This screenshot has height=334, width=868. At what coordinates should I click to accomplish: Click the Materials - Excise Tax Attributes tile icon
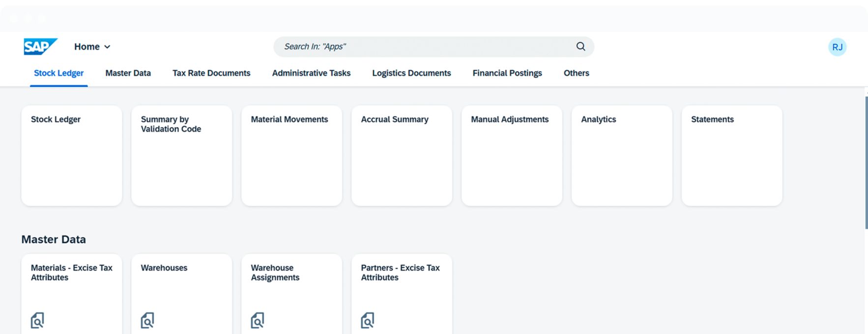[x=37, y=320]
